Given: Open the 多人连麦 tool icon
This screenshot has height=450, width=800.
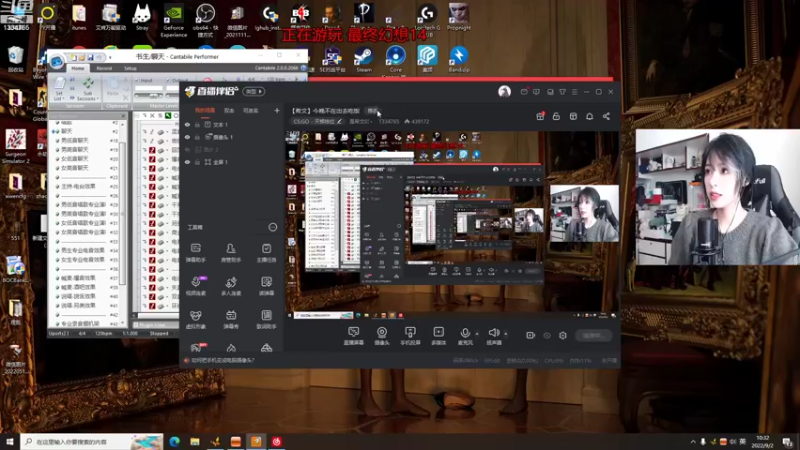Looking at the screenshot, I should point(231,286).
